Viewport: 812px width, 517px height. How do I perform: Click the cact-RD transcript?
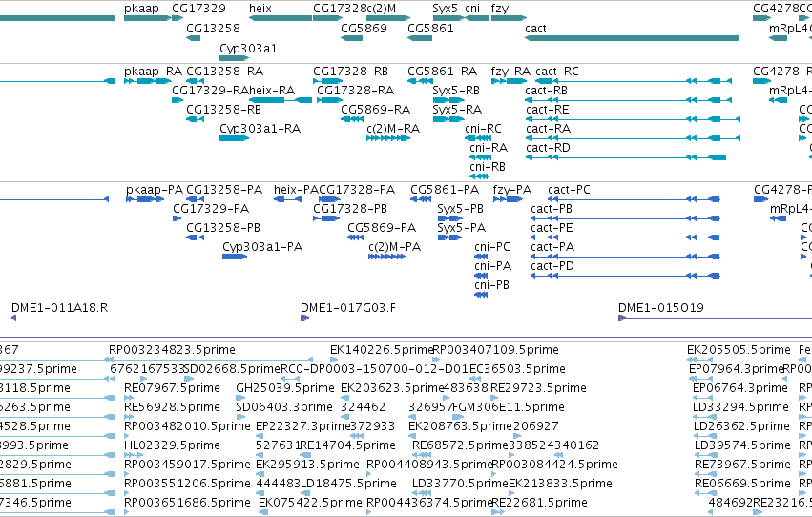tap(626, 157)
